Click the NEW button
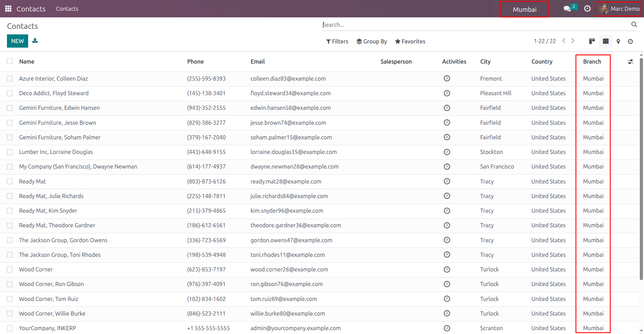644x334 pixels. point(17,41)
